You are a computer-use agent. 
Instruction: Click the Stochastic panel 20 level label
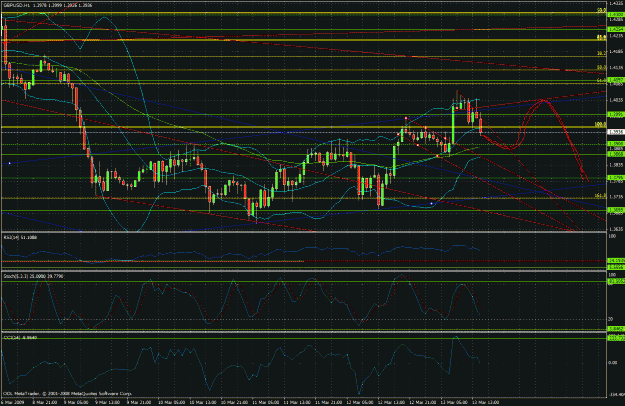point(611,319)
